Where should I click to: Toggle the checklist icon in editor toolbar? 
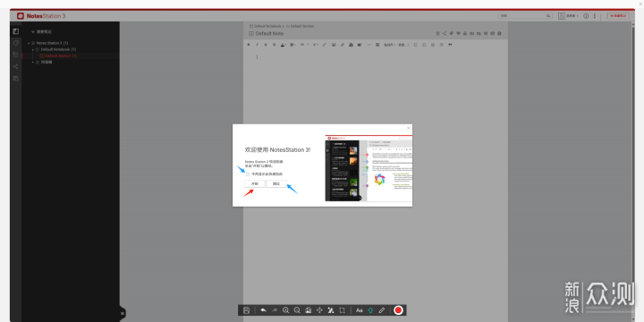pyautogui.click(x=433, y=45)
